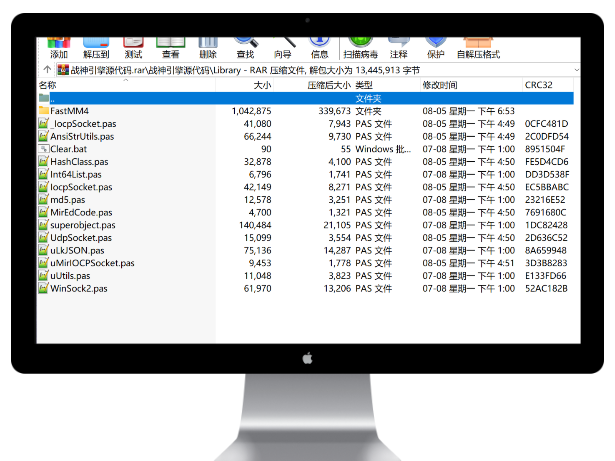Select the FastMM4 folder
Viewport: 615px width, 461px height.
click(70, 111)
